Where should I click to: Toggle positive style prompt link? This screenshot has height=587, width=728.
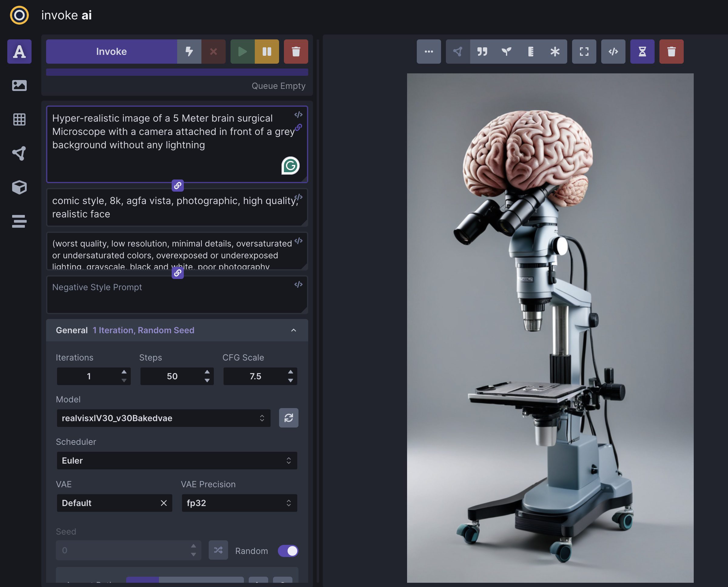click(178, 186)
